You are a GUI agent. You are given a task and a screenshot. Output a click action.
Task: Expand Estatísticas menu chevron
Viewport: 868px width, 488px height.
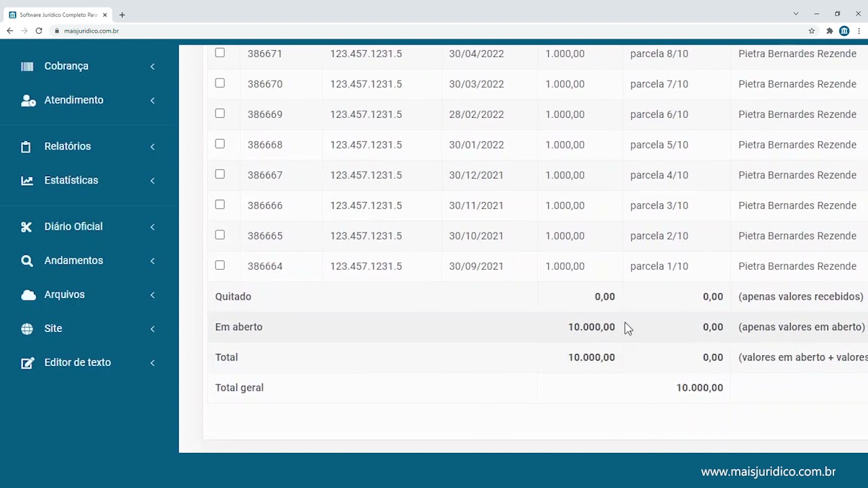point(153,180)
